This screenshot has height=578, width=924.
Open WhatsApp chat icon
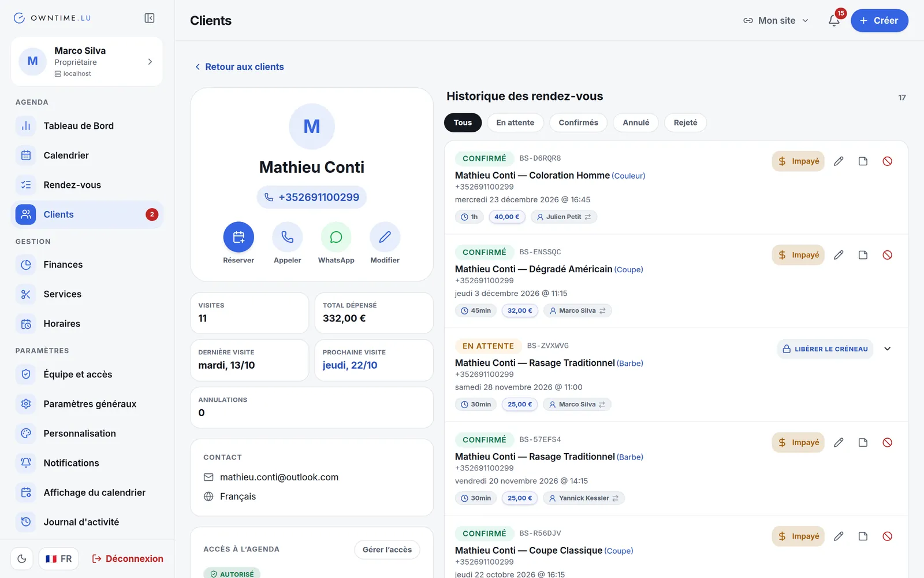[x=336, y=237]
